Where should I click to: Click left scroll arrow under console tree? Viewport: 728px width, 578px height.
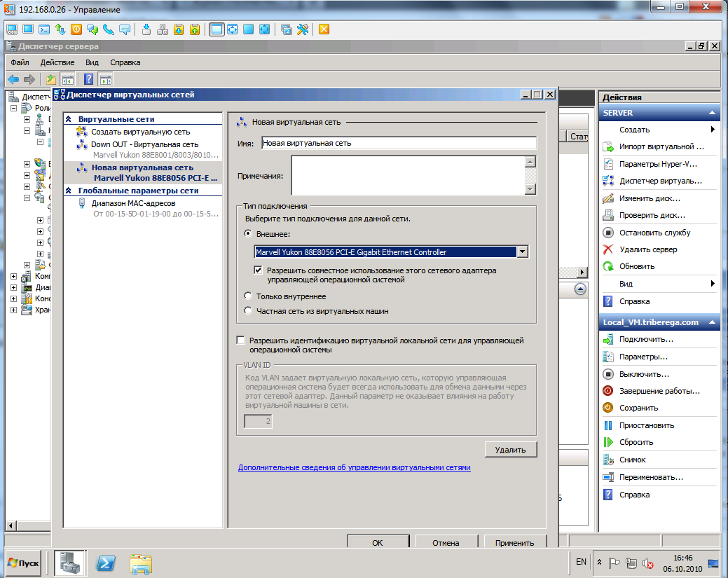[11, 525]
